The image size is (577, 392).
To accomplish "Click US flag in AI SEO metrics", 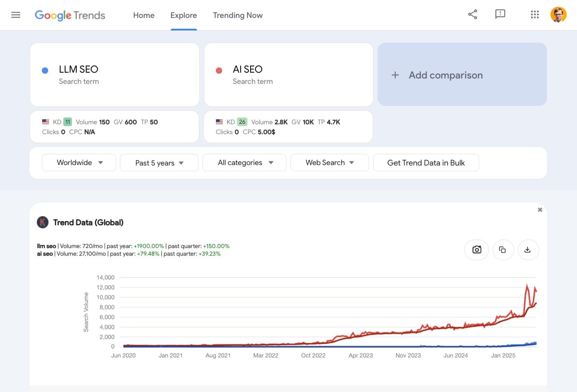I will click(219, 122).
